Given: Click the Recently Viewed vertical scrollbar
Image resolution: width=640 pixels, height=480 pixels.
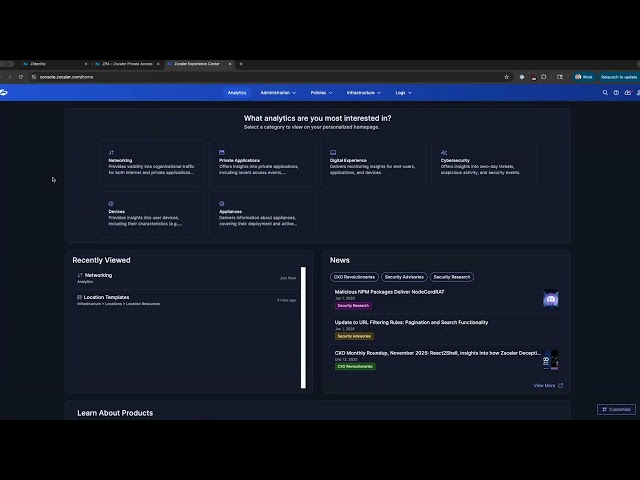Looking at the screenshot, I should click(x=303, y=328).
